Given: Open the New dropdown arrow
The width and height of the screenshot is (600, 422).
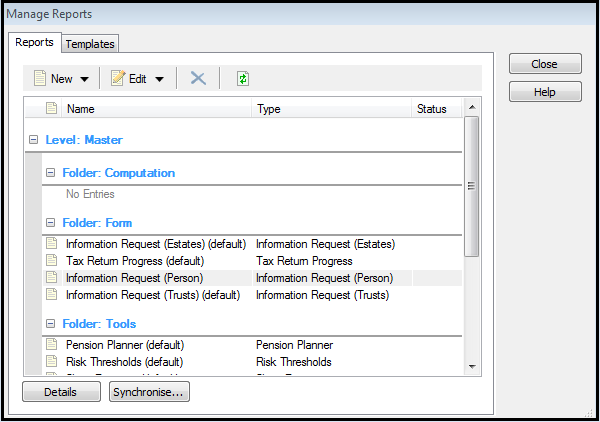Looking at the screenshot, I should click(84, 79).
